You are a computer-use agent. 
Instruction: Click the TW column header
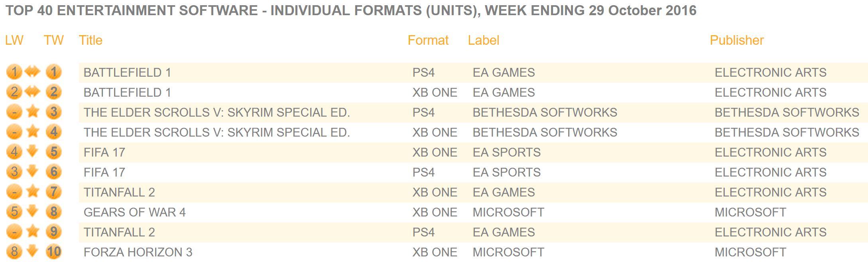pos(53,40)
